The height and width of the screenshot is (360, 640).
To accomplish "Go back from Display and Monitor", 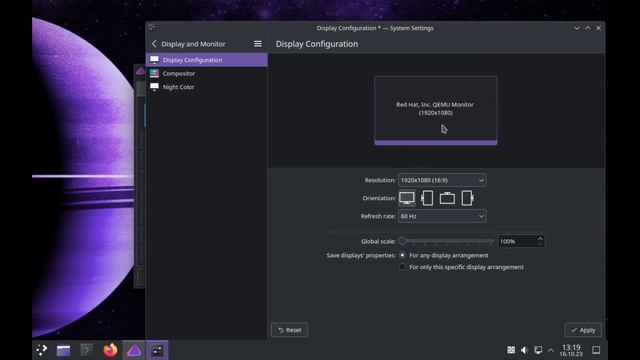I will (x=154, y=44).
